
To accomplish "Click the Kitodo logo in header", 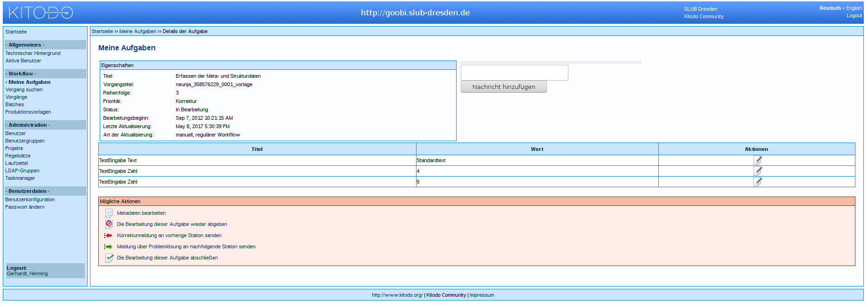I will [x=41, y=13].
